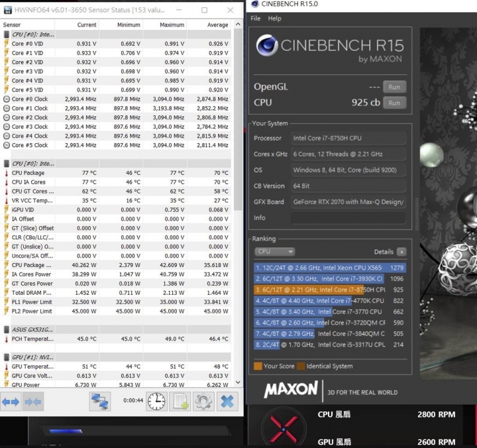Click the Core #5 Clock row clock icon

click(x=7, y=145)
